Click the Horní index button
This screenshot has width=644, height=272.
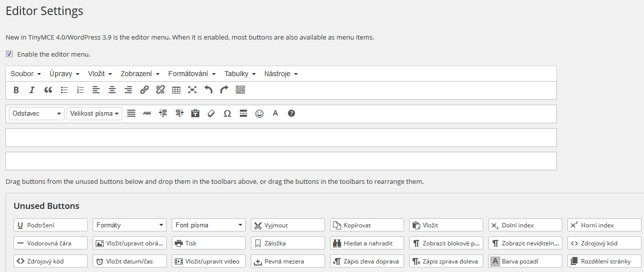click(604, 225)
